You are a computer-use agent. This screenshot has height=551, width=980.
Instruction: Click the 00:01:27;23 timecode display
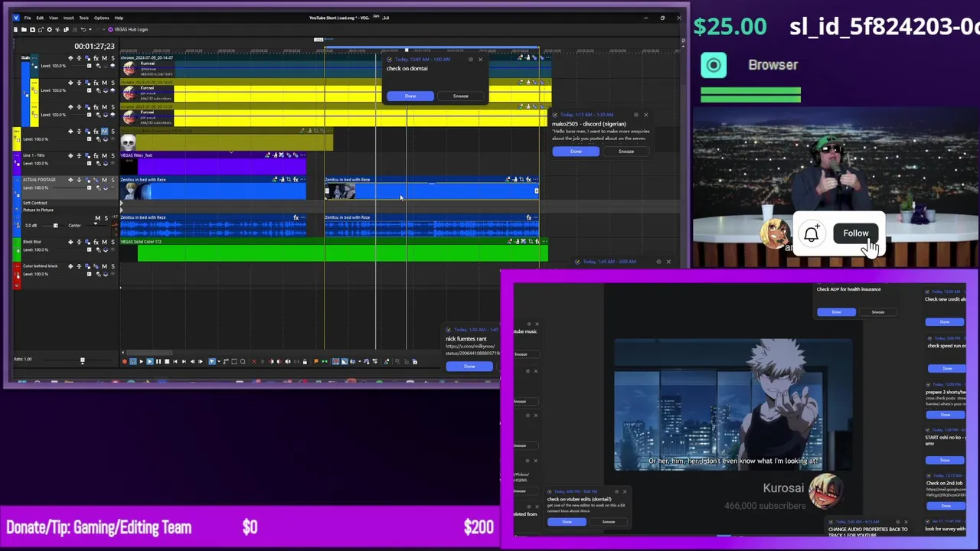point(95,46)
